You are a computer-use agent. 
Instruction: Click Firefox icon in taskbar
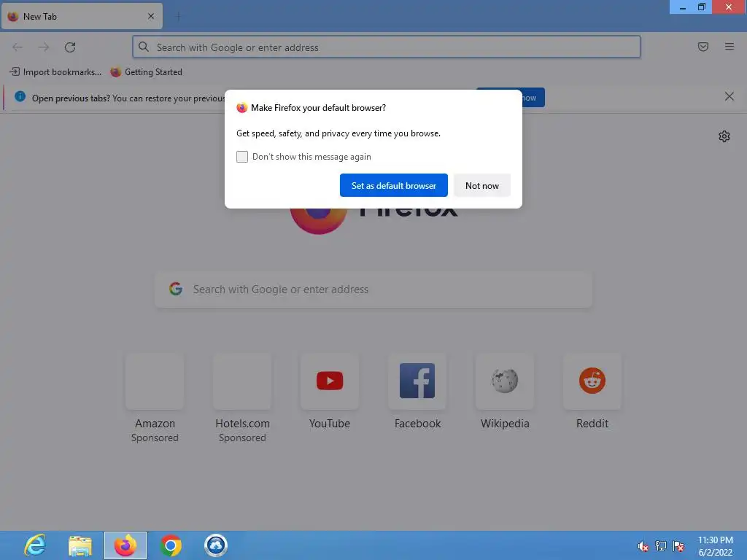(125, 545)
